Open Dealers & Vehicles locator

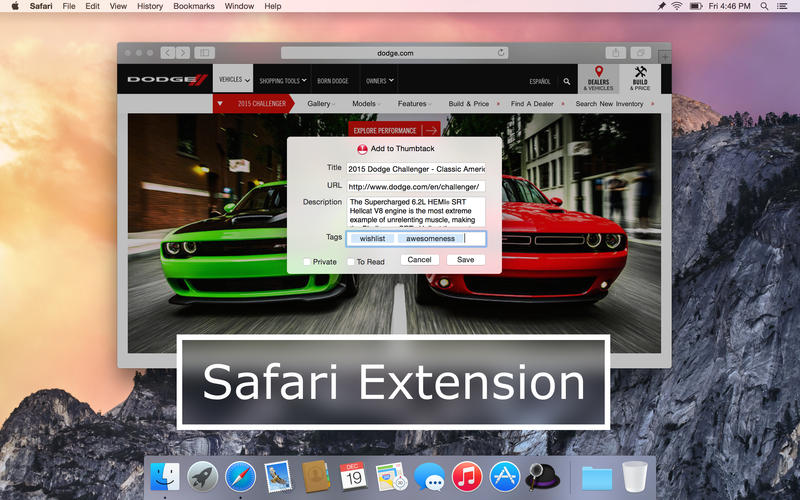pyautogui.click(x=598, y=79)
